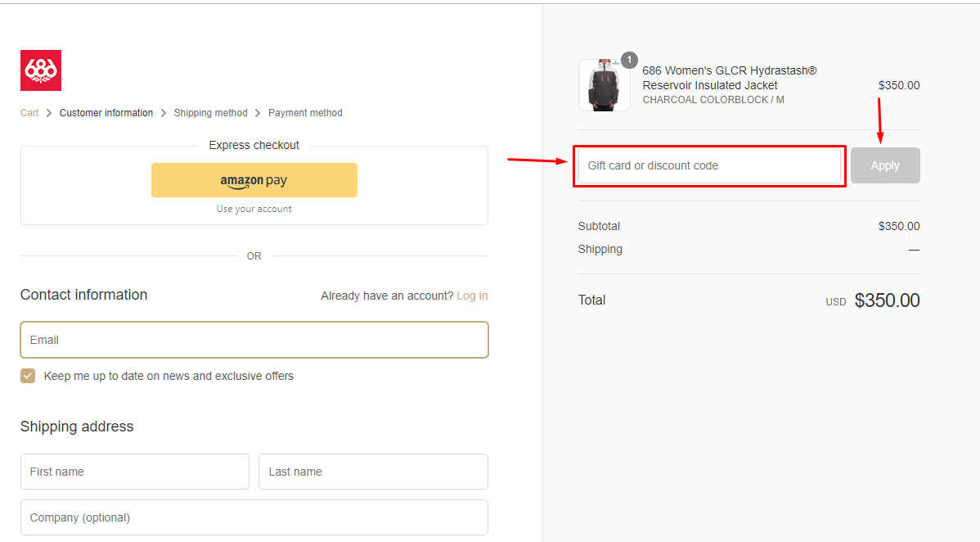Select Customer information breadcrumb step
The height and width of the screenshot is (542, 980).
click(106, 113)
